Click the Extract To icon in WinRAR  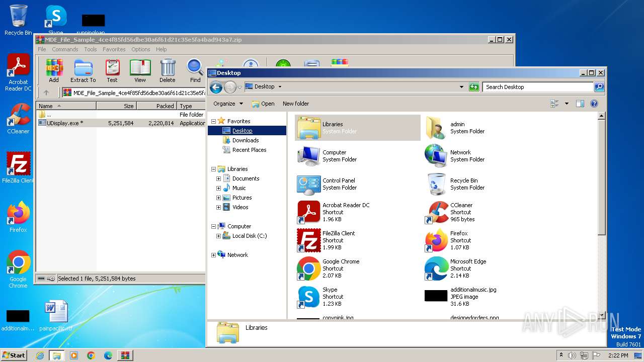(x=83, y=70)
